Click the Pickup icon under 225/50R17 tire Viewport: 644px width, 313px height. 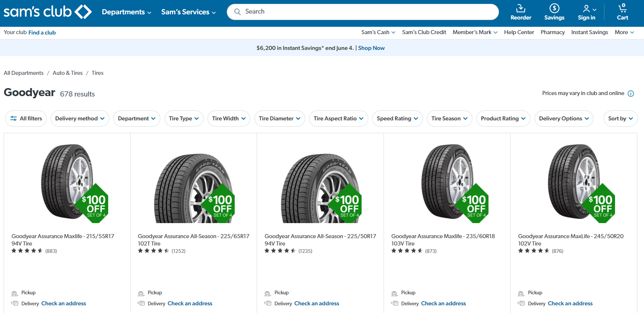[268, 293]
